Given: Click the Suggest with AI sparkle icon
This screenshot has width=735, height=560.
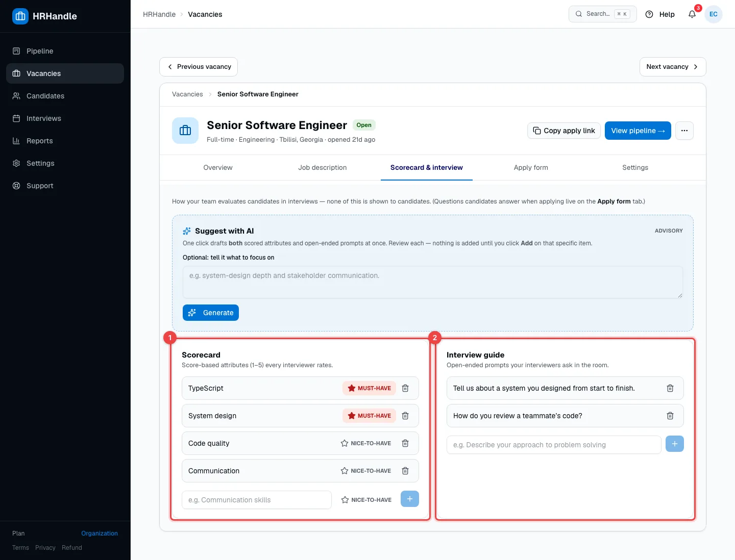Looking at the screenshot, I should point(187,231).
